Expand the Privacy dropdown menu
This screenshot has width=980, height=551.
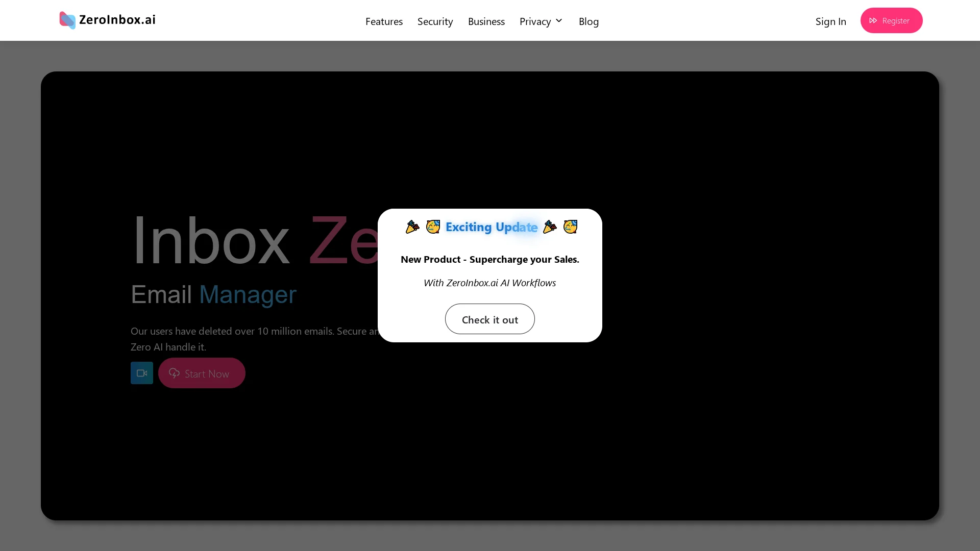(541, 21)
